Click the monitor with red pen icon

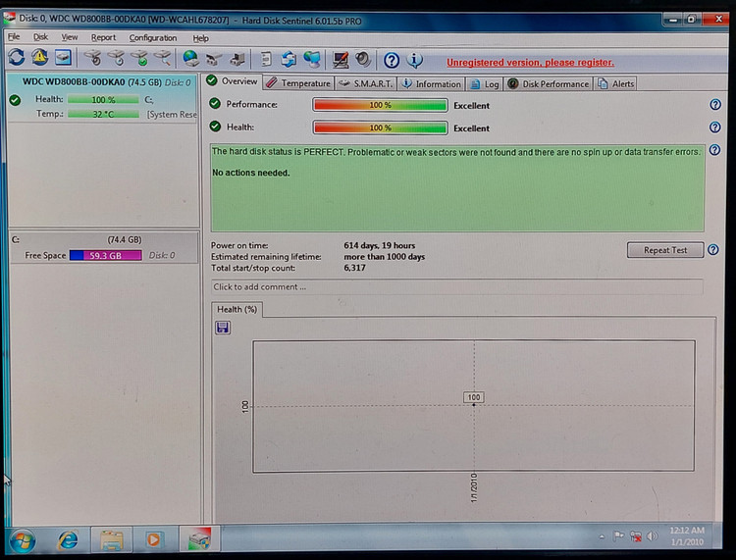(341, 60)
